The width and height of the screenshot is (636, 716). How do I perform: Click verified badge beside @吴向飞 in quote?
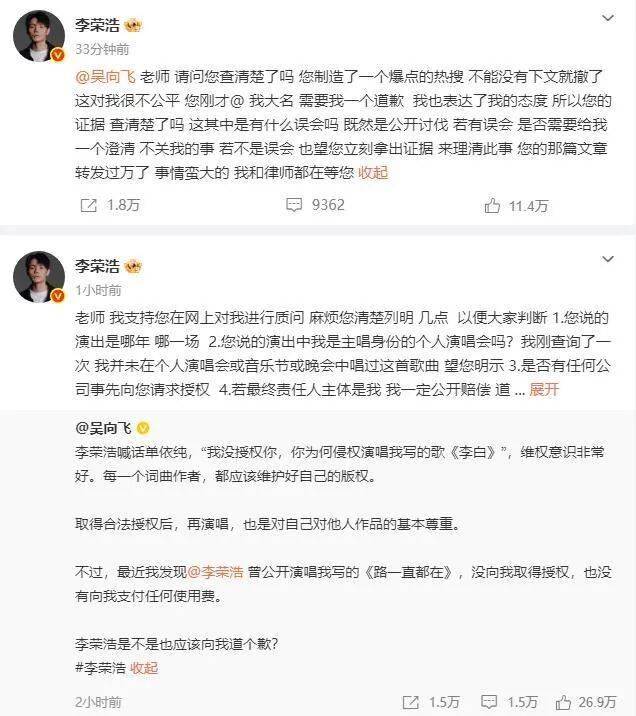pos(143,428)
